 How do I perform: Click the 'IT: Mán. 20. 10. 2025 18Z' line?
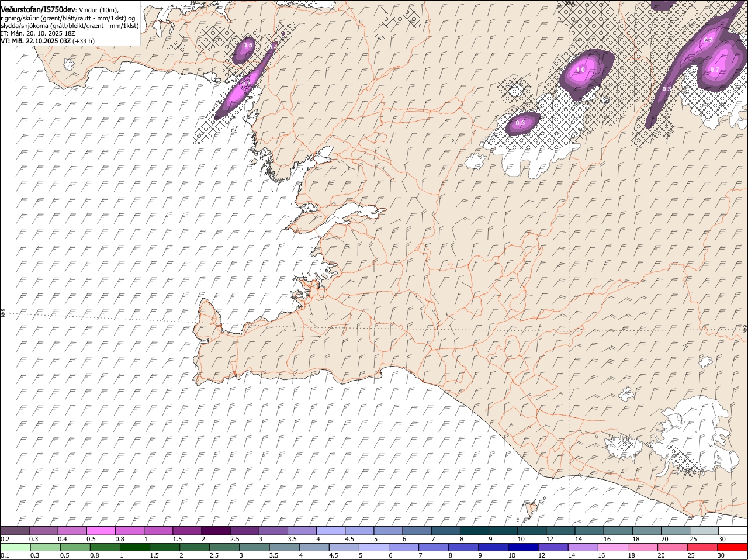(38, 33)
